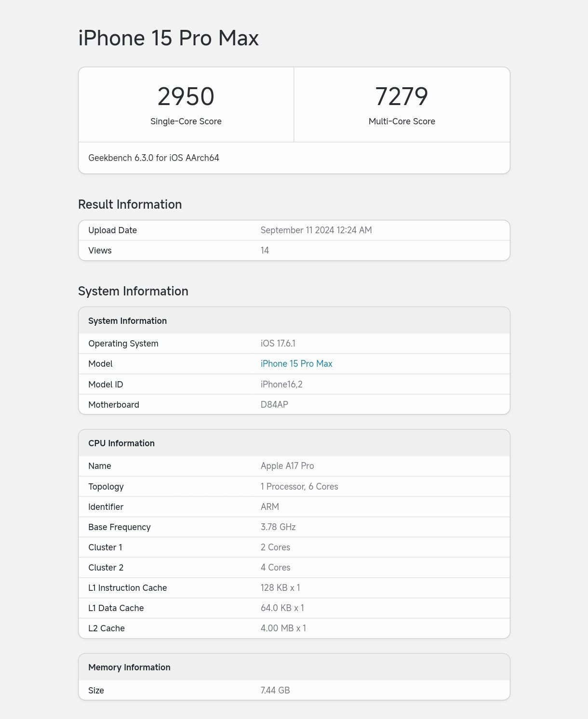Select the 128 KB x 1 value

click(x=281, y=588)
